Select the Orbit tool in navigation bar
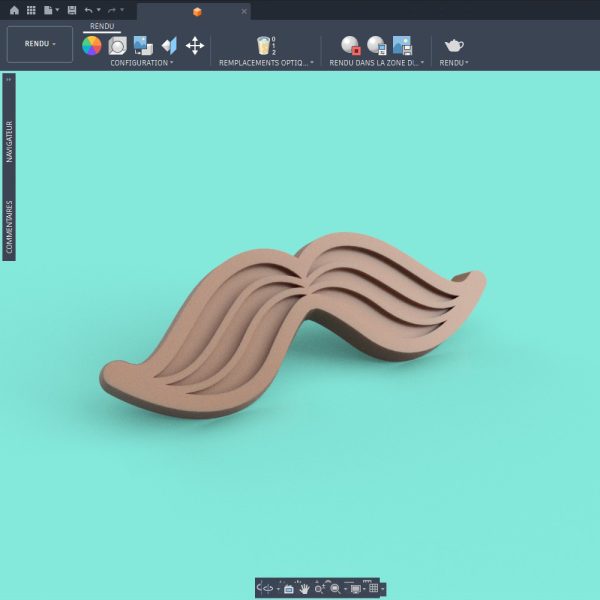This screenshot has width=600, height=600. [x=267, y=588]
